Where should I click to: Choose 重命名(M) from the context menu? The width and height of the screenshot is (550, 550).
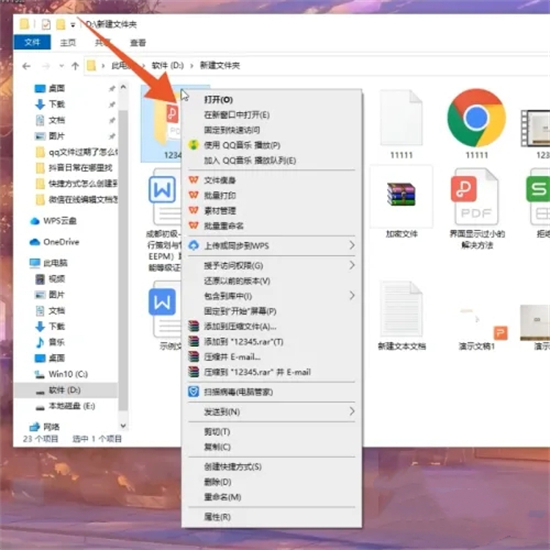tap(271, 497)
